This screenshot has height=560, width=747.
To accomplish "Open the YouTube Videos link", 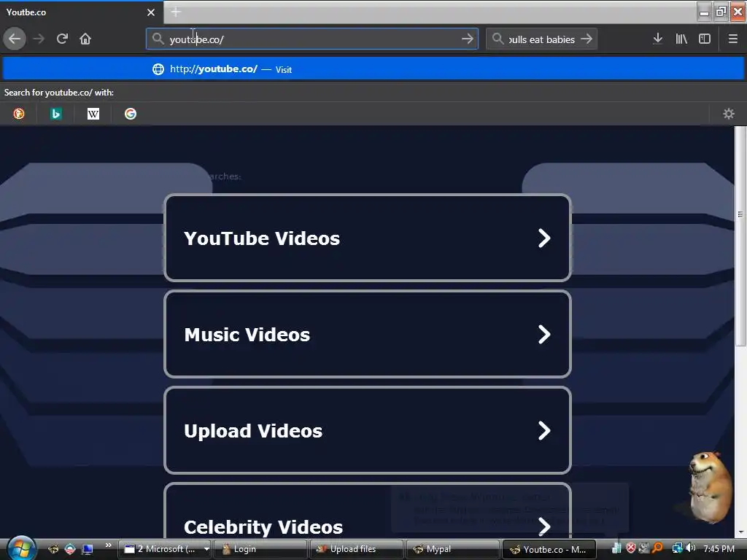I will click(x=368, y=238).
